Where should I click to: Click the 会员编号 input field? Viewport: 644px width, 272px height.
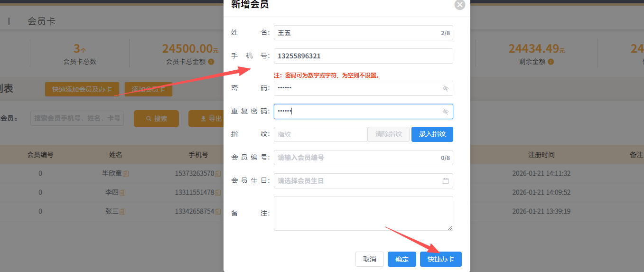[363, 158]
